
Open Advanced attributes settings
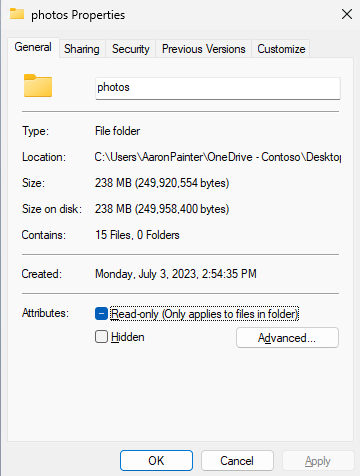point(287,338)
